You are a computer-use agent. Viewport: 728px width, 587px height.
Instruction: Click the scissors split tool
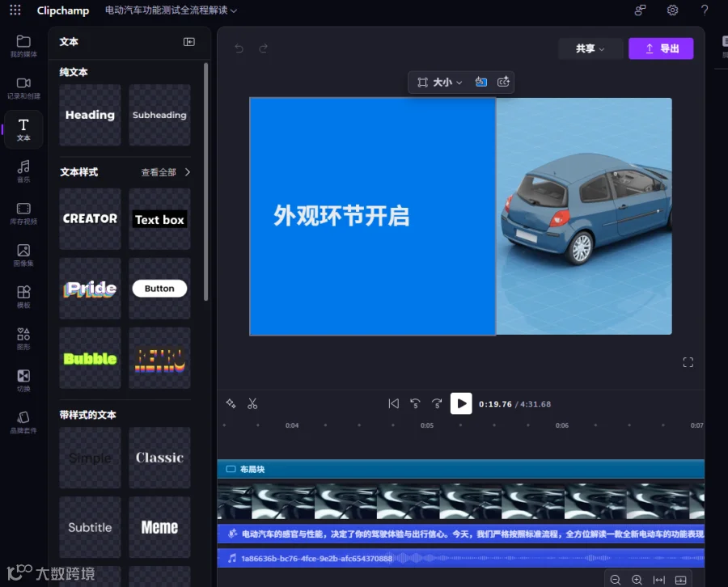click(252, 403)
